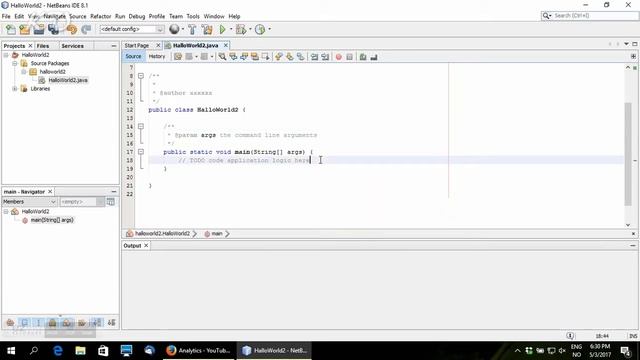Click the Save All toolbar icon
This screenshot has height=360, width=640.
click(x=53, y=29)
